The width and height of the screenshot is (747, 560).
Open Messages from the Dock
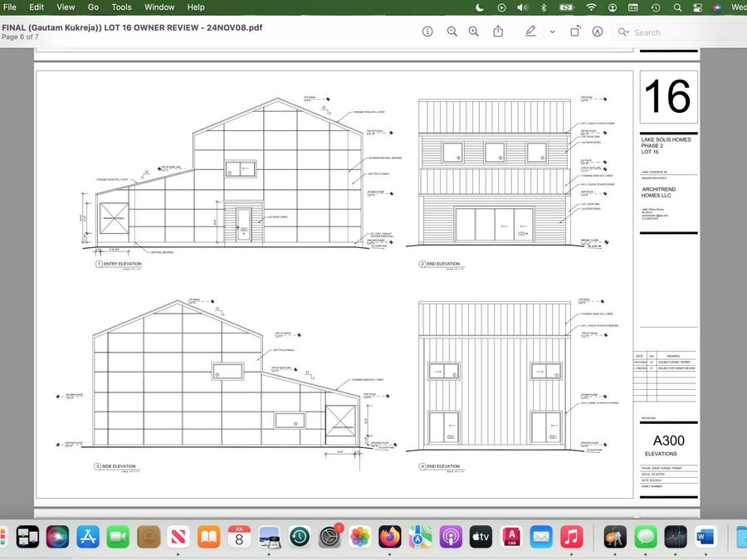[646, 537]
